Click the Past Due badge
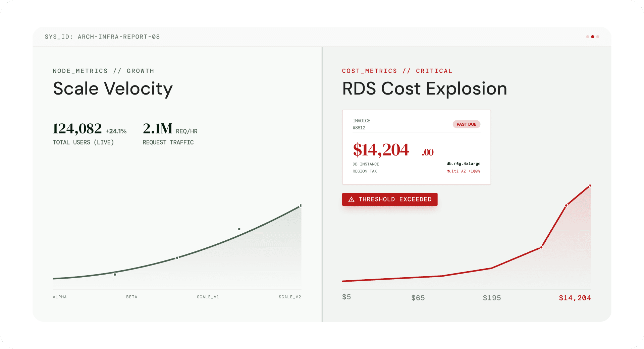The height and width of the screenshot is (349, 644). [x=466, y=124]
